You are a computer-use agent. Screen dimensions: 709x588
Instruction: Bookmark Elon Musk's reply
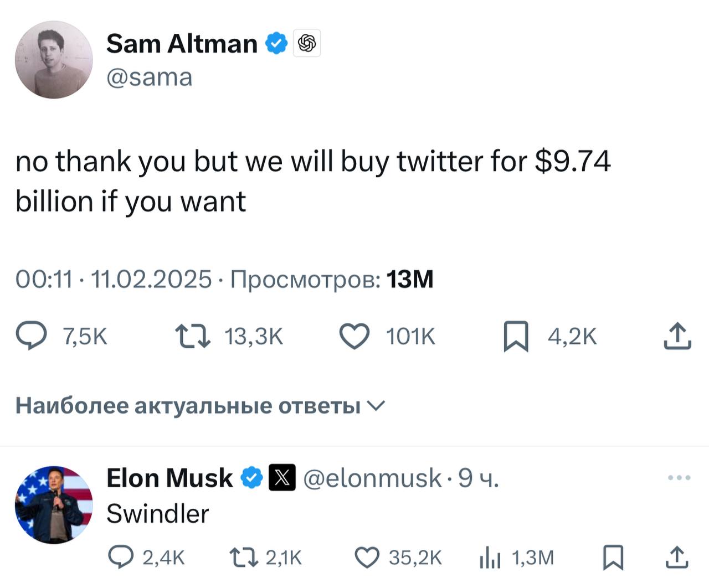pyautogui.click(x=613, y=558)
